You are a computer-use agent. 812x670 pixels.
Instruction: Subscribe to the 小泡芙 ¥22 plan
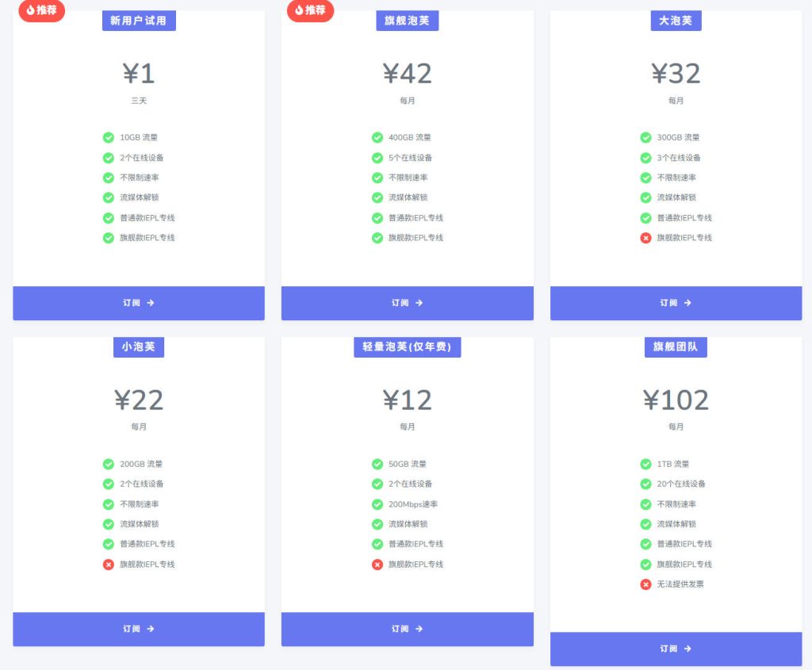(139, 629)
